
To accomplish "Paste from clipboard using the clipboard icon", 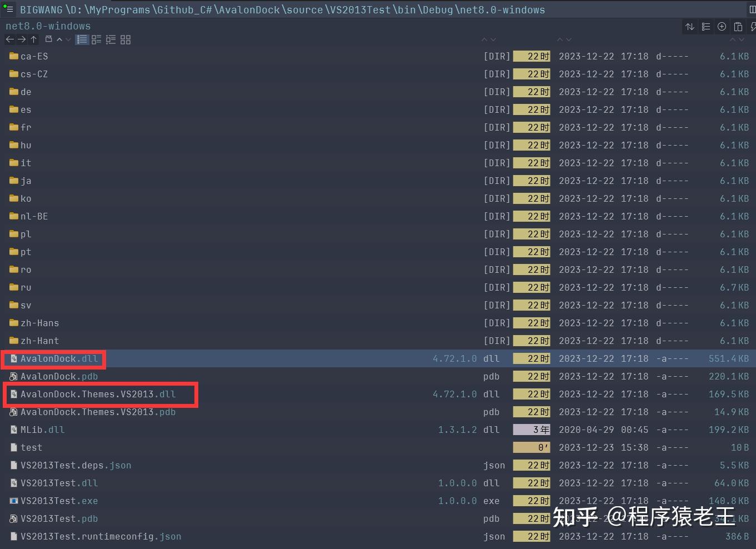I will (x=738, y=26).
